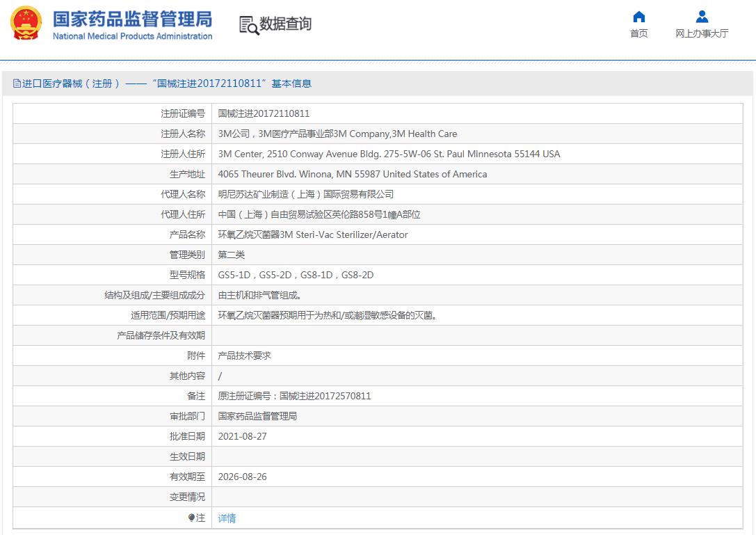This screenshot has height=535, width=756.
Task: Select the 第二类 management class value
Action: pyautogui.click(x=232, y=255)
